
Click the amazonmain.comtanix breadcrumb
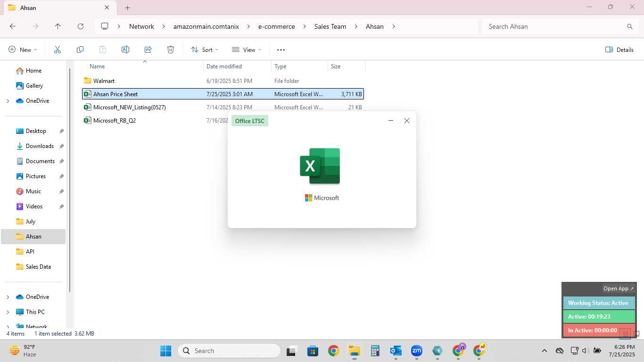(x=206, y=26)
